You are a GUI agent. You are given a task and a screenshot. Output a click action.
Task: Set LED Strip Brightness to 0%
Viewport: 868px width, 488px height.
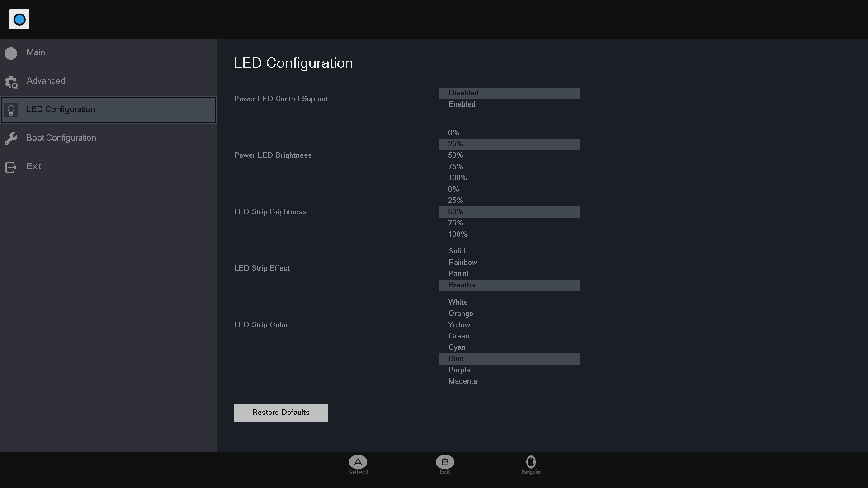tap(509, 189)
